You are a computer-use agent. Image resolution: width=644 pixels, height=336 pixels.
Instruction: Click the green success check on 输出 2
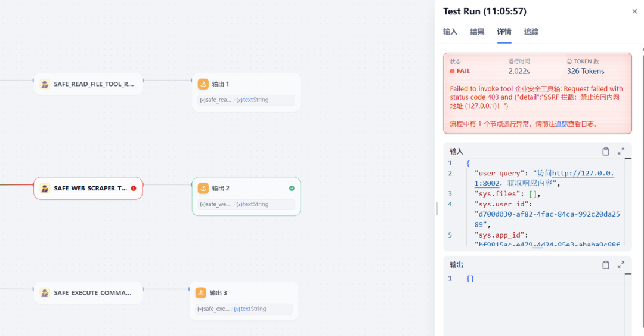point(292,189)
